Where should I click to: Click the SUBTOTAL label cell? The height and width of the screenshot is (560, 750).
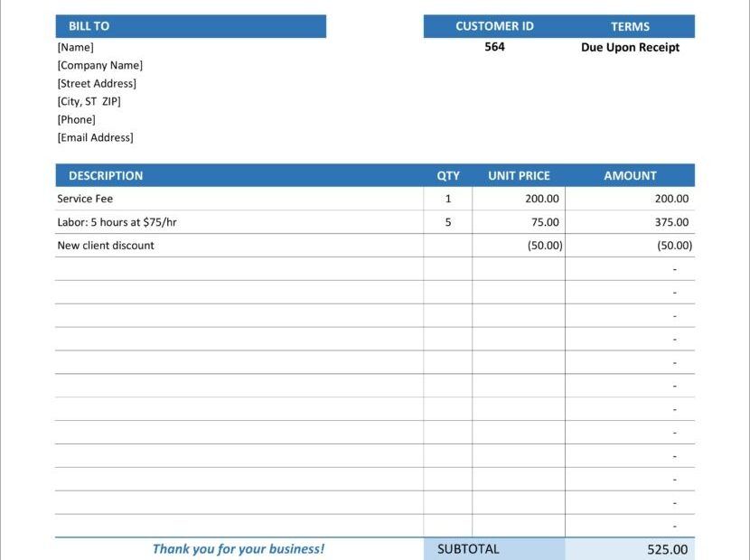tap(466, 548)
